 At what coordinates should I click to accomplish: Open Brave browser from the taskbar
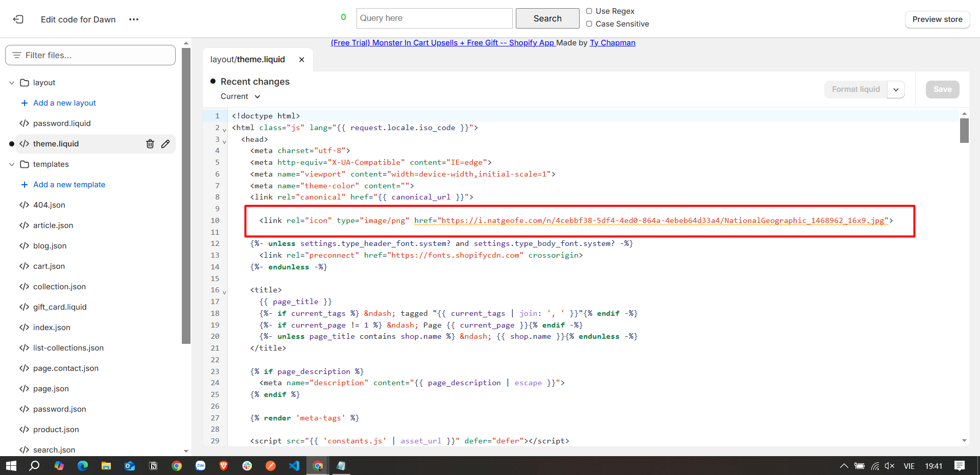(x=224, y=466)
